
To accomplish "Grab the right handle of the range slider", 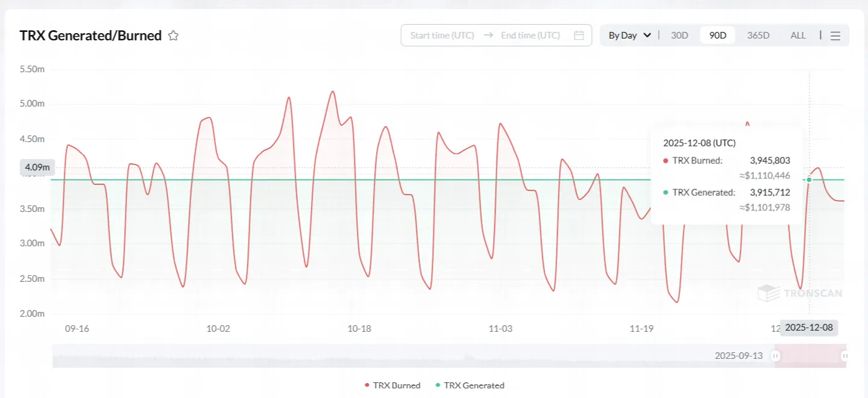I will pos(845,356).
